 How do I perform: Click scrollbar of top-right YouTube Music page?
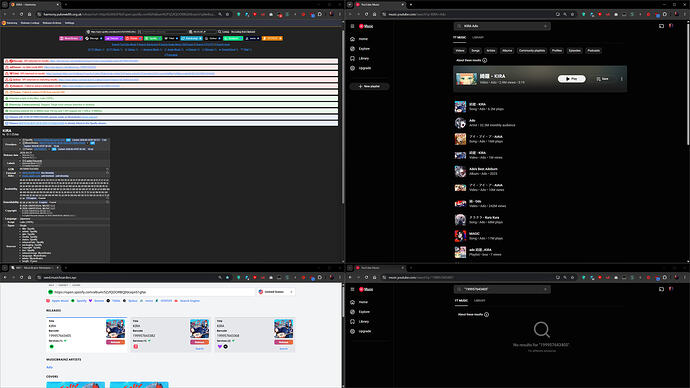tap(688, 84)
